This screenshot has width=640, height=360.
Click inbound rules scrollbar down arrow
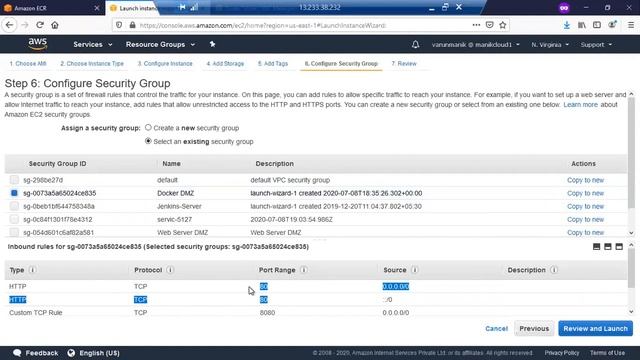(x=631, y=312)
